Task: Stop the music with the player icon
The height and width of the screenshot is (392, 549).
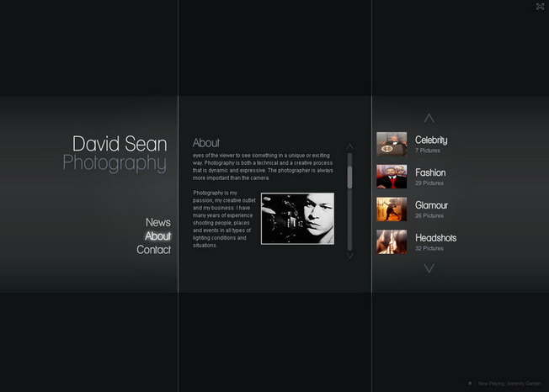Action: point(470,384)
